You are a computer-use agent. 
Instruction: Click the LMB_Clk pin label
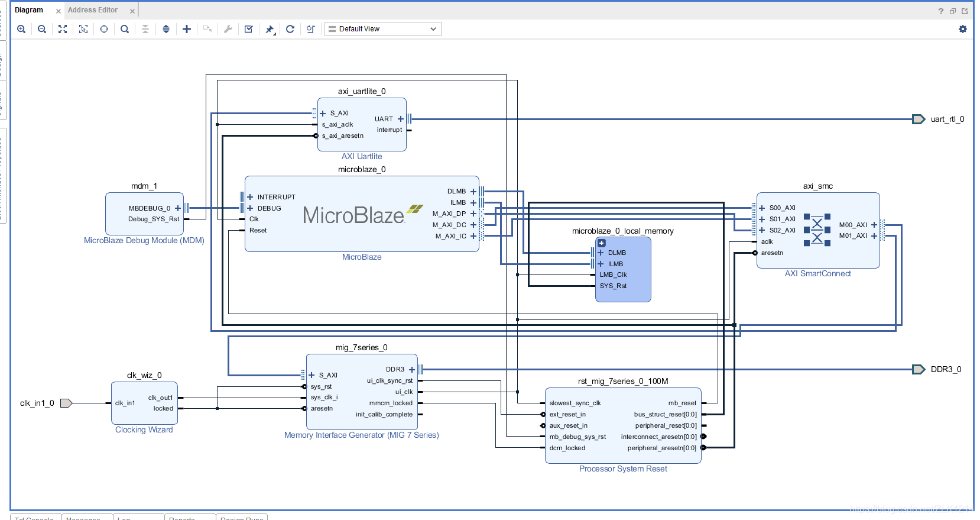tap(613, 275)
